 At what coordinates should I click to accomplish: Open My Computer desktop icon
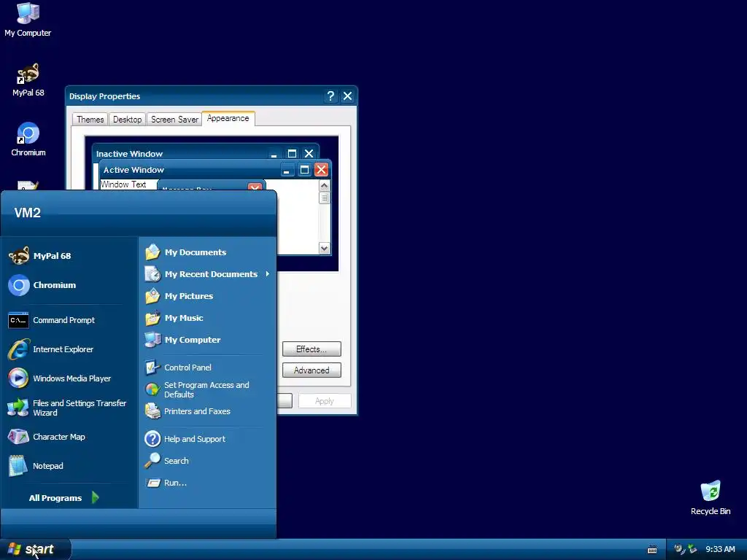(28, 20)
